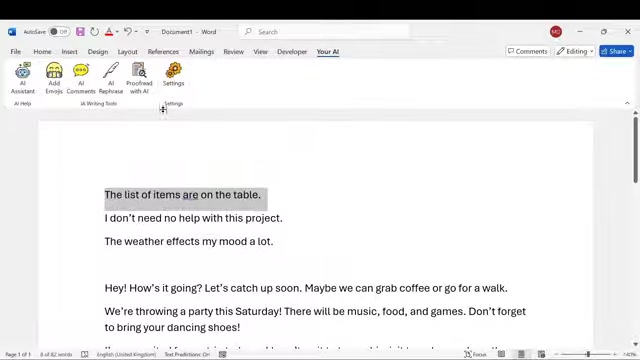Viewport: 640px width, 360px height.
Task: Open the Developer tab
Action: click(x=292, y=51)
